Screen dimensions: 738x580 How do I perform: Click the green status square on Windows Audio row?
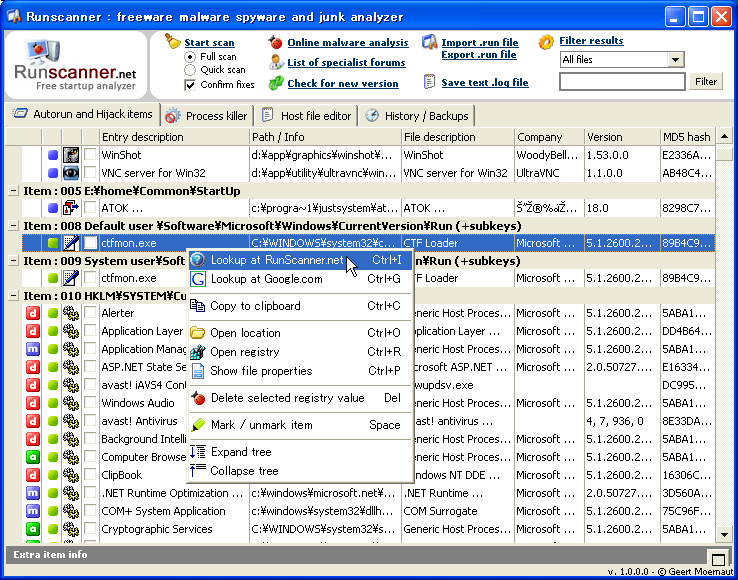(x=53, y=403)
